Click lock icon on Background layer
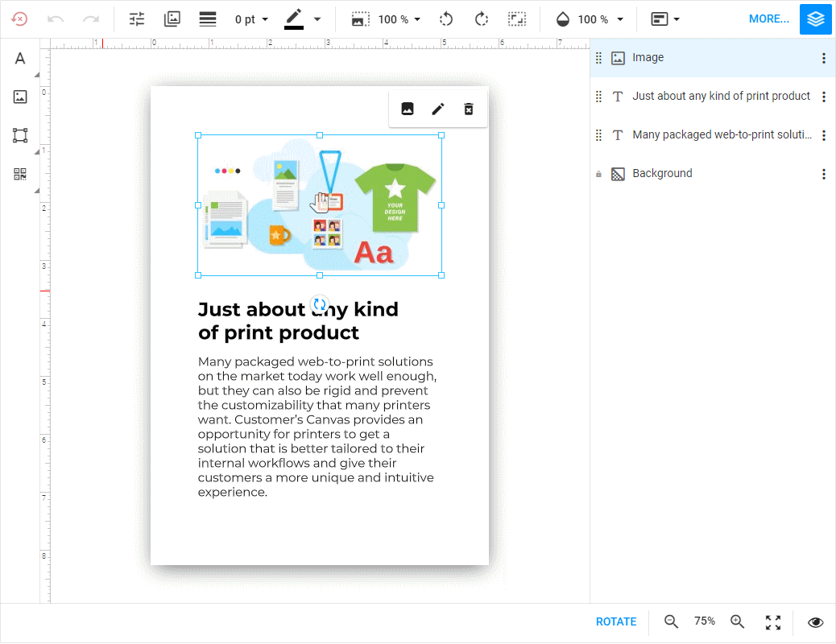 (598, 174)
